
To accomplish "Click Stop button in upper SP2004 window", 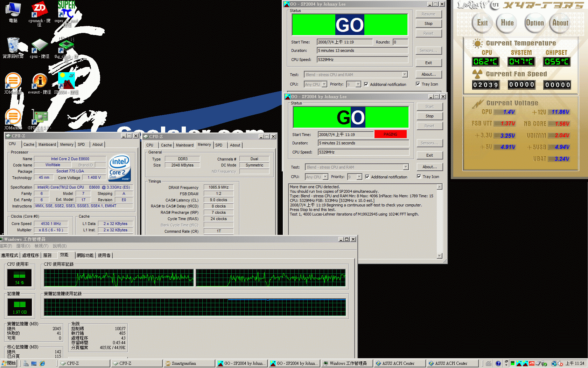I will coord(428,23).
